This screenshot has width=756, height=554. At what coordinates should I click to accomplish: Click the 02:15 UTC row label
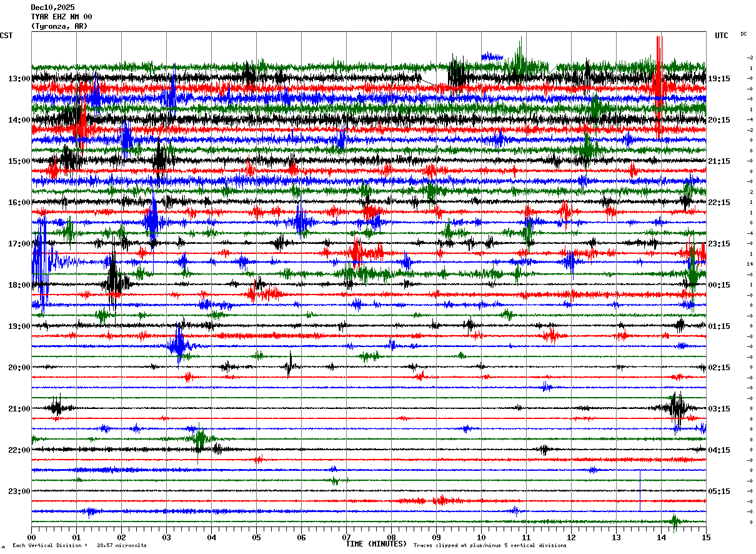(719, 368)
